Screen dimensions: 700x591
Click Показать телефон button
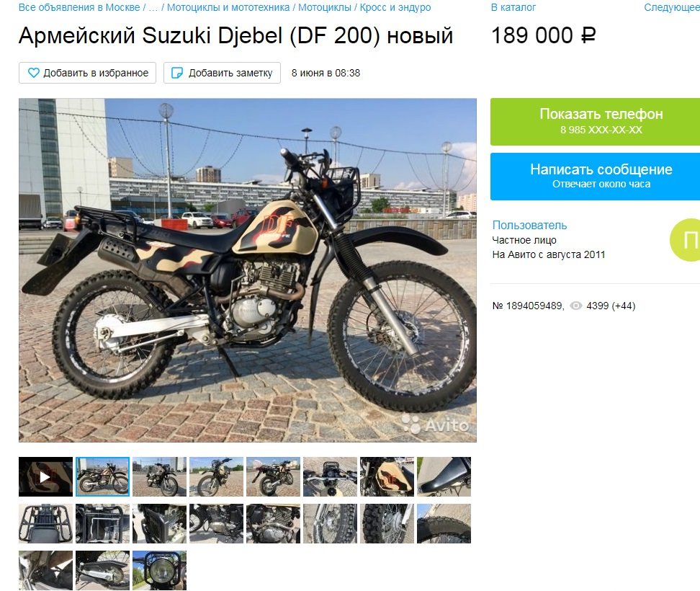pos(595,122)
